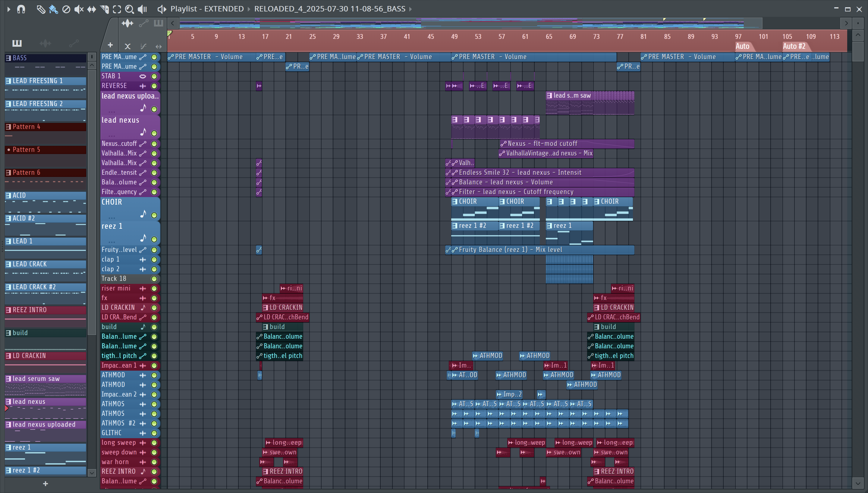The width and height of the screenshot is (868, 493).
Task: Select the lead serum saw picker pattern
Action: click(46, 379)
